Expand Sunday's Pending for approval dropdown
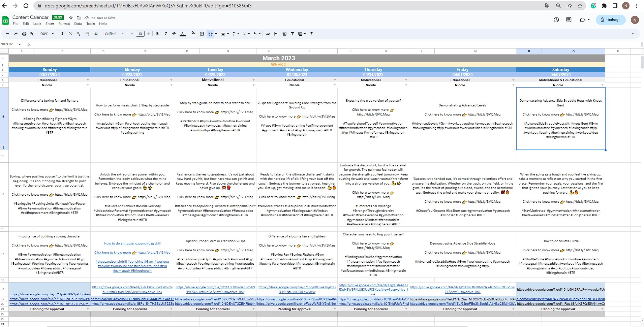644x327 pixels. pos(88,309)
